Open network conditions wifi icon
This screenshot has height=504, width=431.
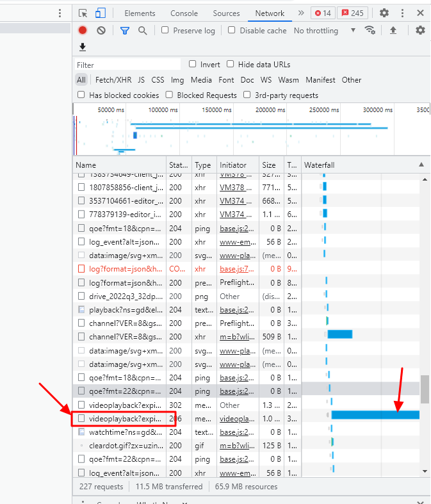(x=370, y=30)
